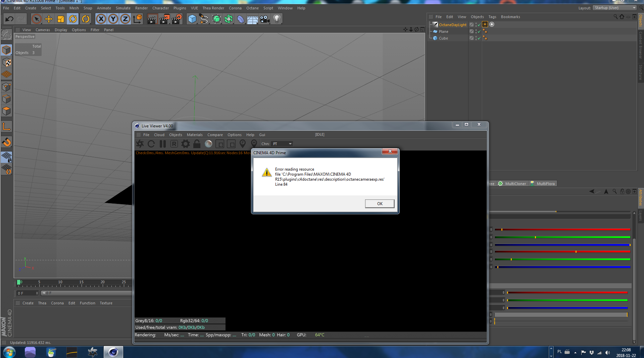Pick the Live Selection arrow tool
Image resolution: width=644 pixels, height=358 pixels.
[x=36, y=19]
